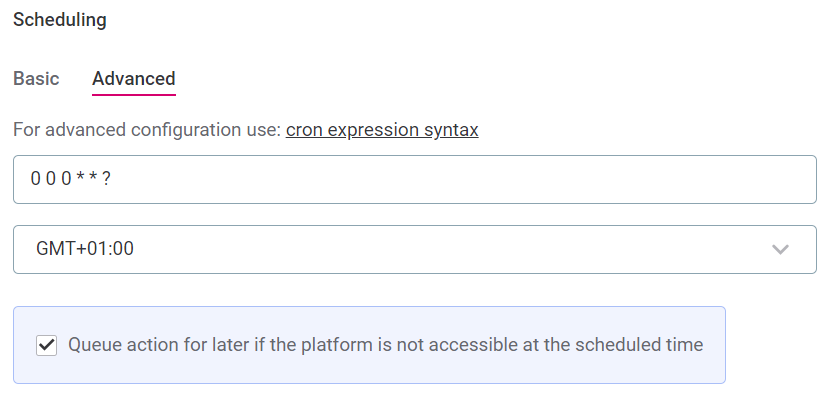Click the blue queue option info panel
Viewport: 830px width, 398px height.
pyautogui.click(x=369, y=345)
